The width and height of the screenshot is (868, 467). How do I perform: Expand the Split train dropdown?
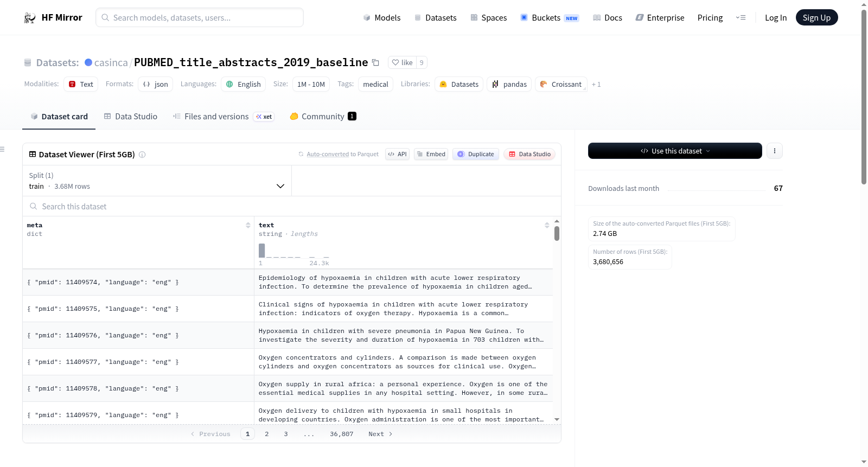[157, 181]
